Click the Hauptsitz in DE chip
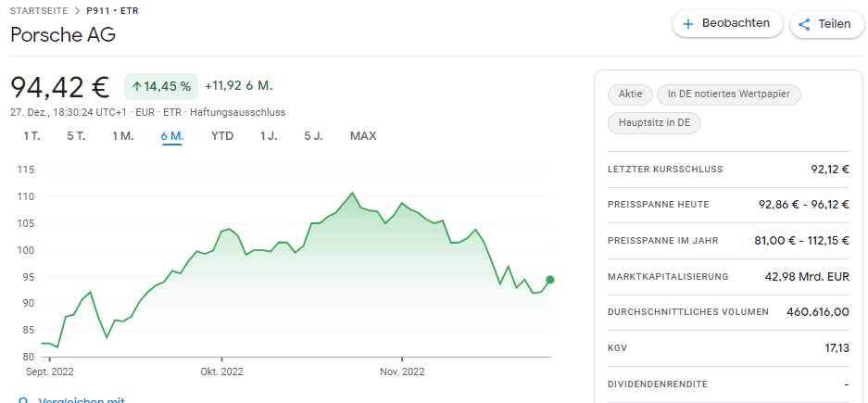 [x=654, y=123]
